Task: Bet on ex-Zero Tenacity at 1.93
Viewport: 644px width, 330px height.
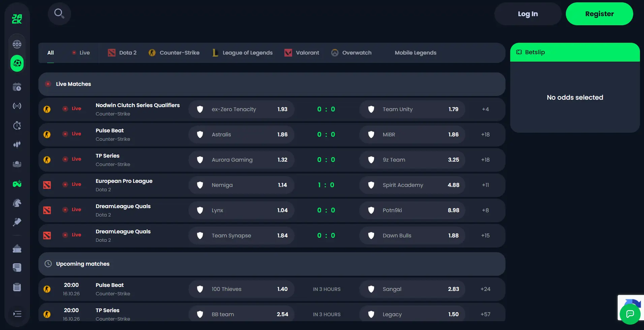Action: (241, 109)
